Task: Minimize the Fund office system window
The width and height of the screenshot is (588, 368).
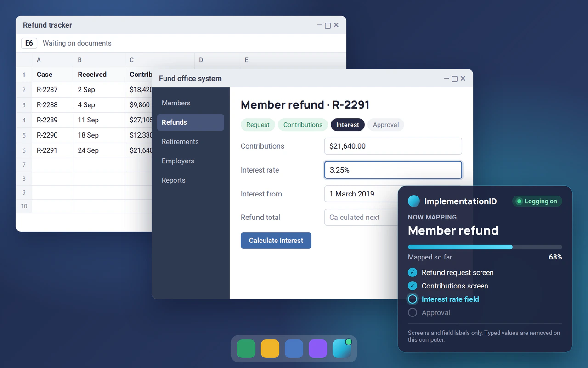Action: 447,79
